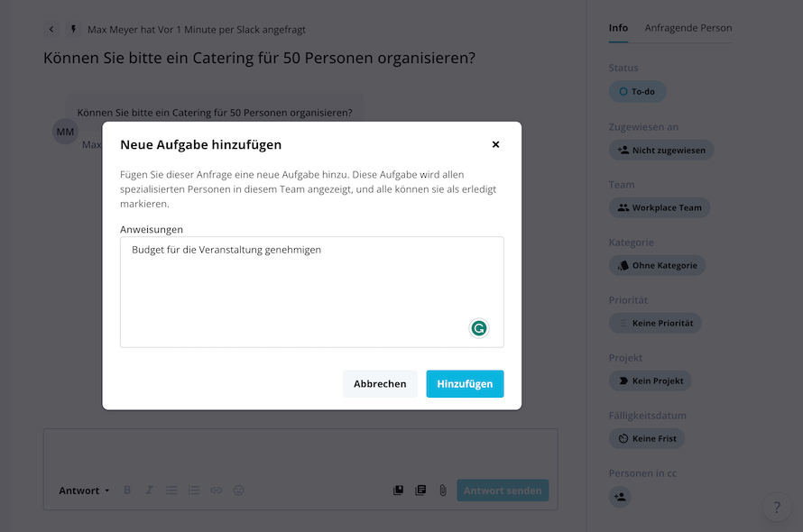Insert a numbered list
The width and height of the screenshot is (803, 532).
click(194, 490)
